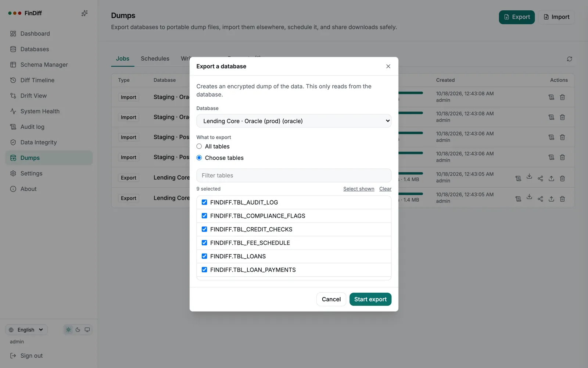Sign out of the admin account
This screenshot has height=368, width=588.
point(26,355)
